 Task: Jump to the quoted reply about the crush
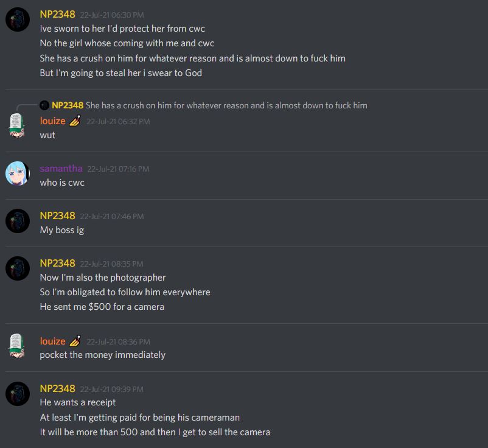[226, 105]
